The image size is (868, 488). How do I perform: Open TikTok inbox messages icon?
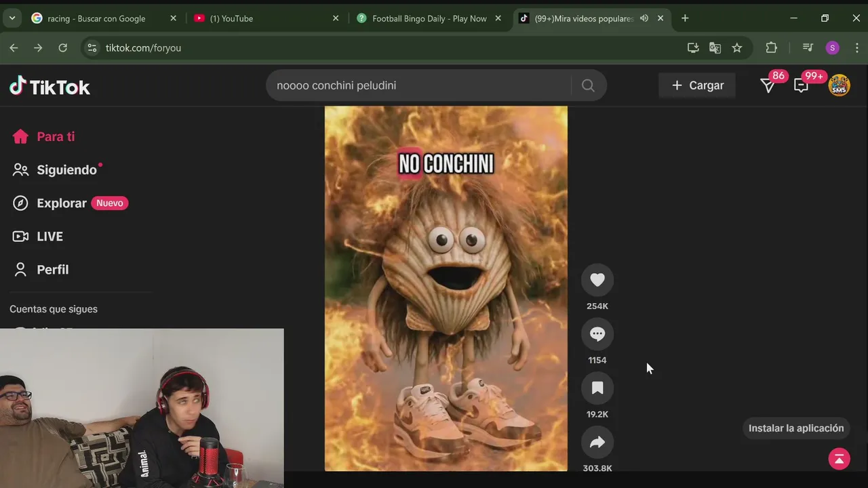[x=802, y=86]
